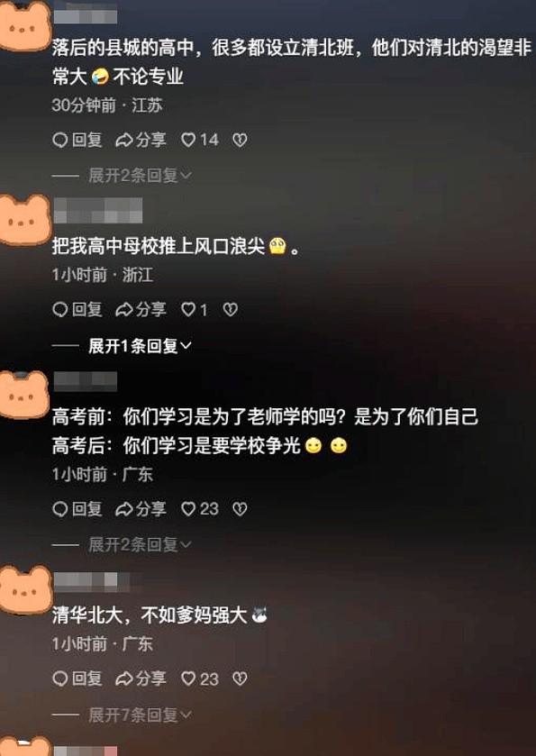Share the Zhejiang comment about 风口浪尖

point(141,310)
